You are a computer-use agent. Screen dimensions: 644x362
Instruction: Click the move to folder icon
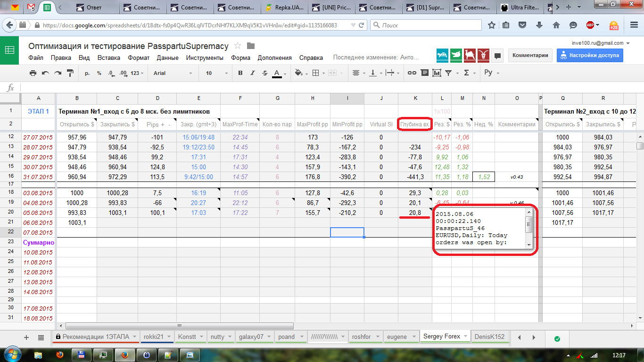coord(251,46)
